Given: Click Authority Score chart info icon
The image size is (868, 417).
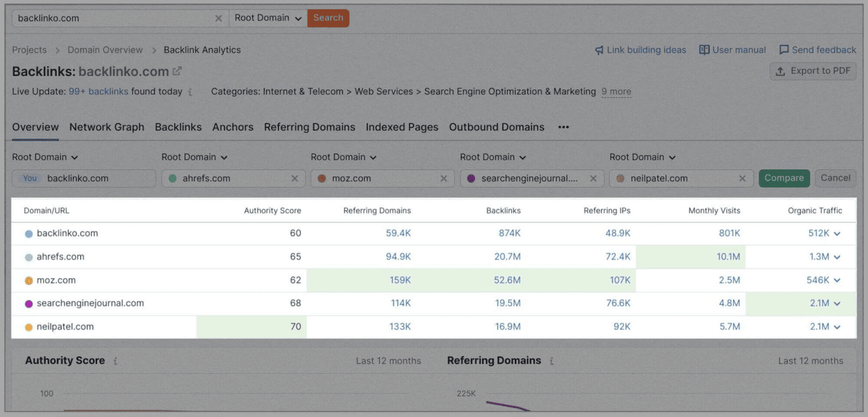Looking at the screenshot, I should point(116,361).
